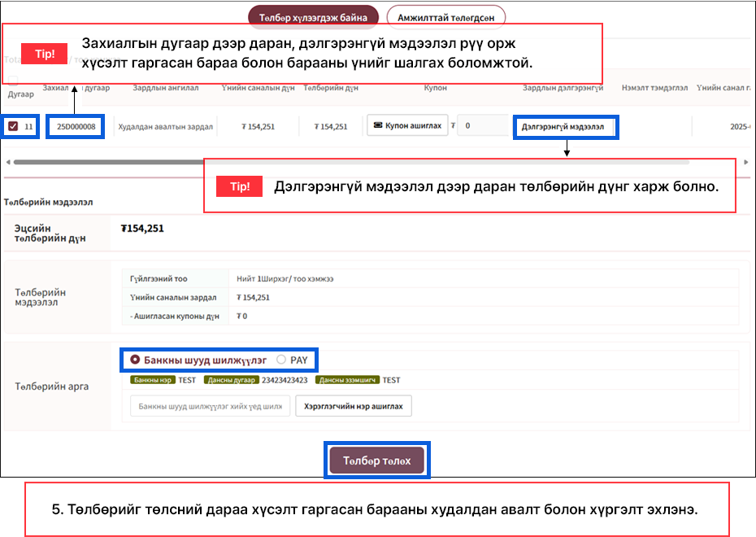Screen dimensions: 756x537
Task: Focus the bank transfer sender name field
Action: [x=210, y=406]
